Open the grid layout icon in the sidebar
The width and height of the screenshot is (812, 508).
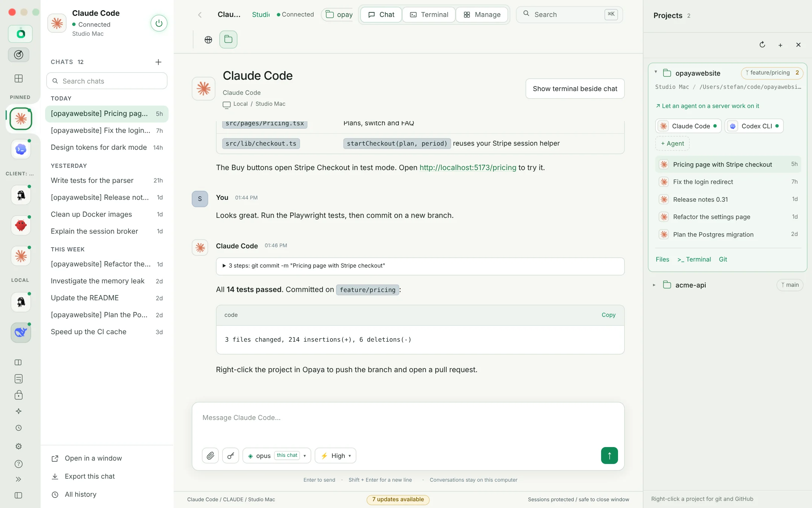pyautogui.click(x=19, y=78)
